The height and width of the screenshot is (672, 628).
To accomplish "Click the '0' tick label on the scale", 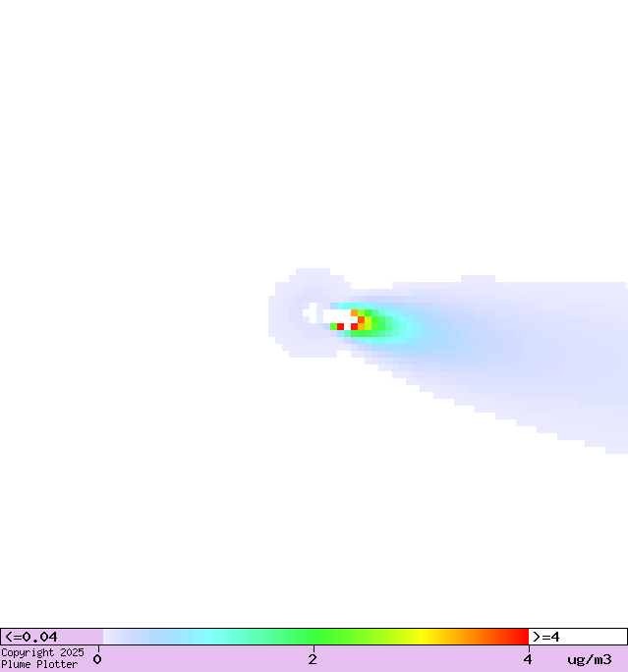I will tap(97, 659).
